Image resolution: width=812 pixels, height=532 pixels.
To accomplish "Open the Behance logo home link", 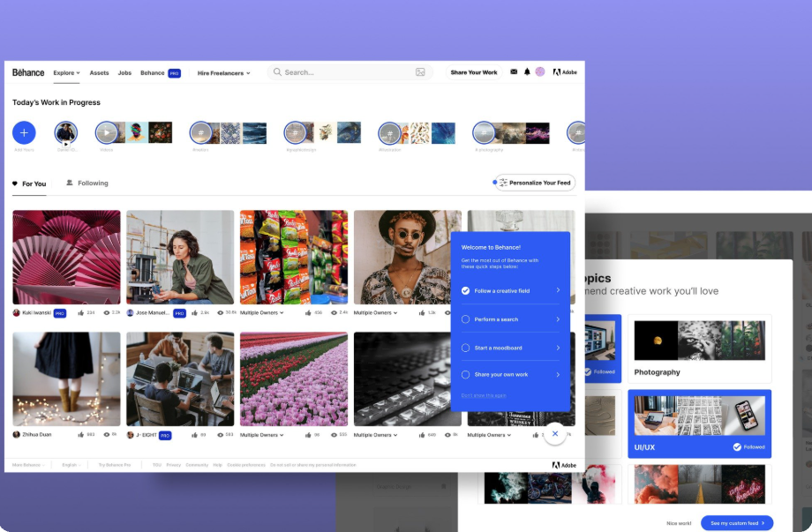I will coord(28,72).
